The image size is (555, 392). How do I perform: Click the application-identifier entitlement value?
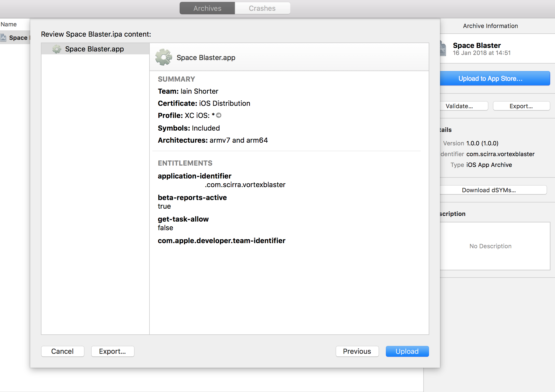245,185
